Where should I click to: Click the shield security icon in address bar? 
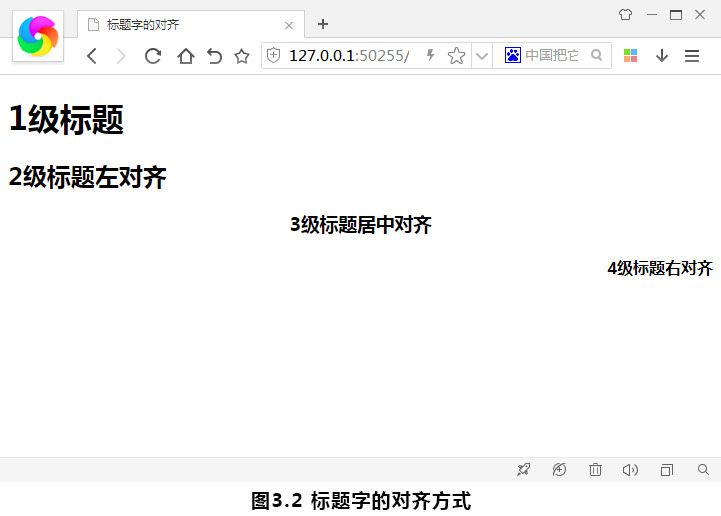coord(274,56)
